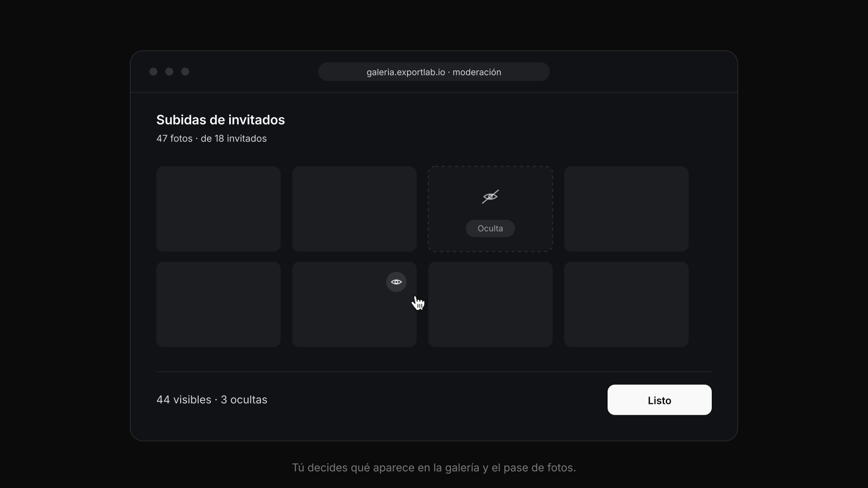Click the galeria.exportlab.io address bar
The height and width of the screenshot is (488, 868).
[434, 72]
